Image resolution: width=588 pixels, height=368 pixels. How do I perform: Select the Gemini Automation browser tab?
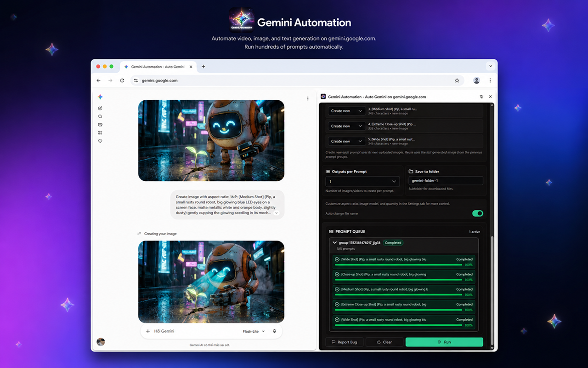[158, 67]
